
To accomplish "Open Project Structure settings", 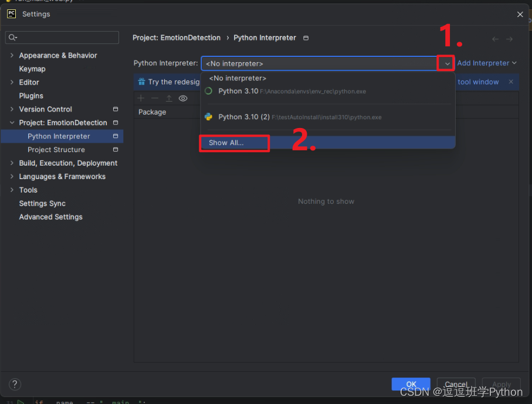I will coord(56,150).
